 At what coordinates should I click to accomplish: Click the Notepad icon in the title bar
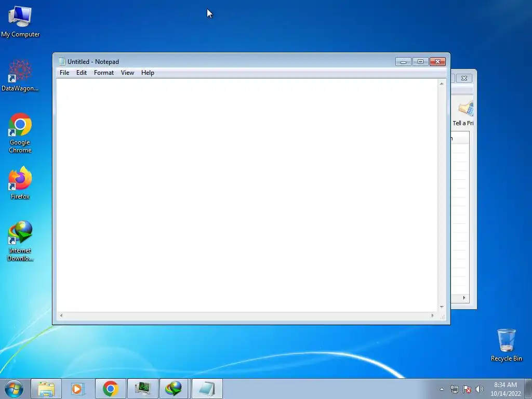pos(62,61)
